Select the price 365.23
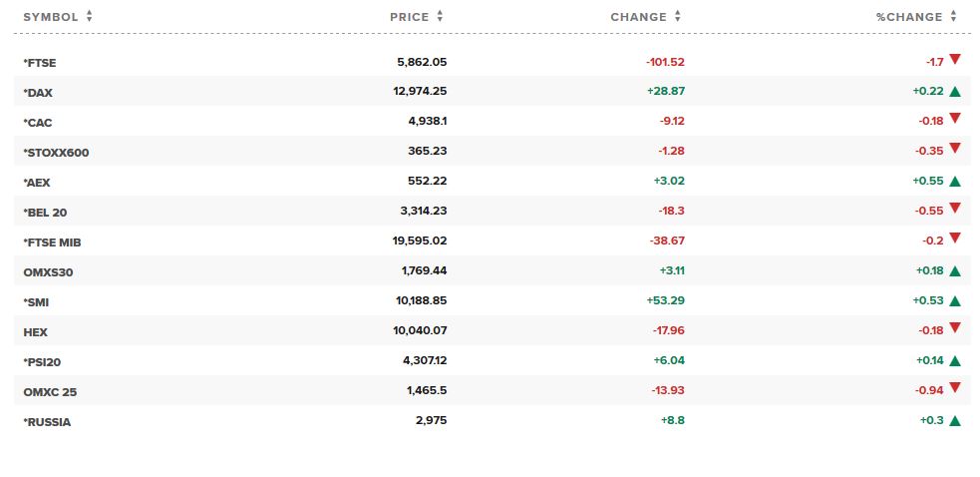This screenshot has width=980, height=477. [428, 152]
